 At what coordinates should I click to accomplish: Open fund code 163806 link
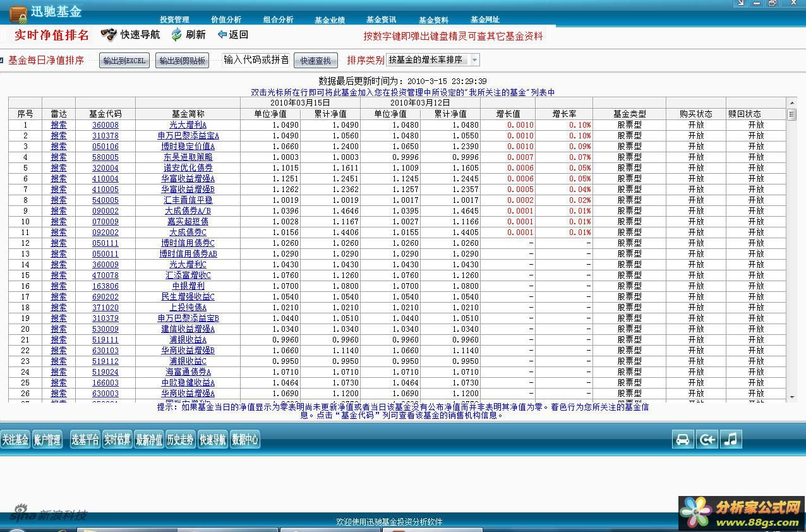tap(105, 286)
